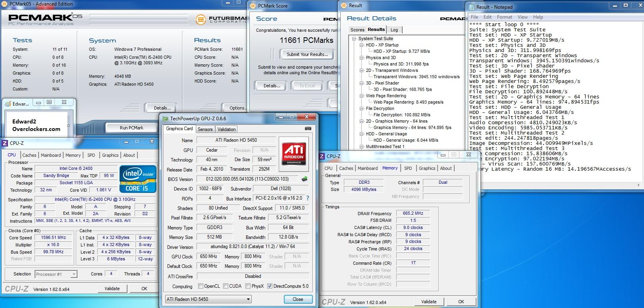644x308 pixels.
Task: Enable the OpenCL checkbox in GPU-Z
Action: pos(201,286)
